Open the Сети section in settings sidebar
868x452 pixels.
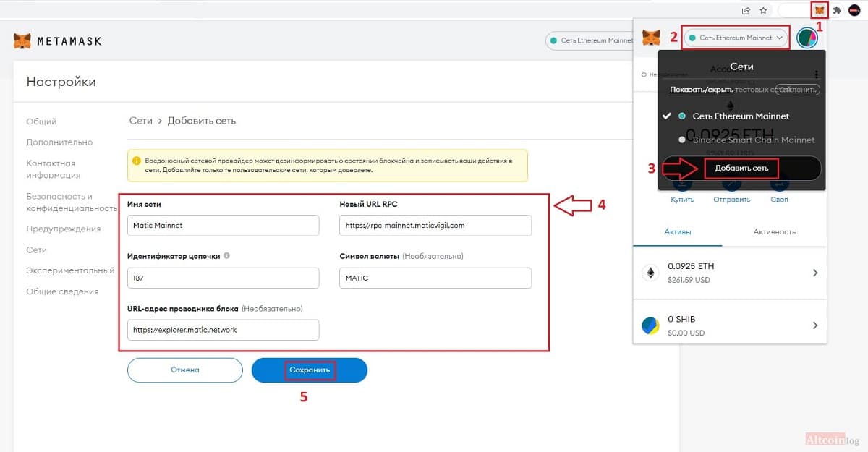click(x=37, y=250)
